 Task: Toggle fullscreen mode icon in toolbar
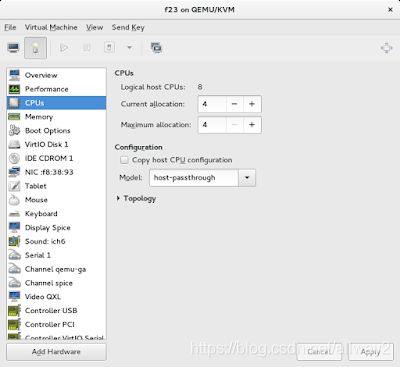pos(386,48)
